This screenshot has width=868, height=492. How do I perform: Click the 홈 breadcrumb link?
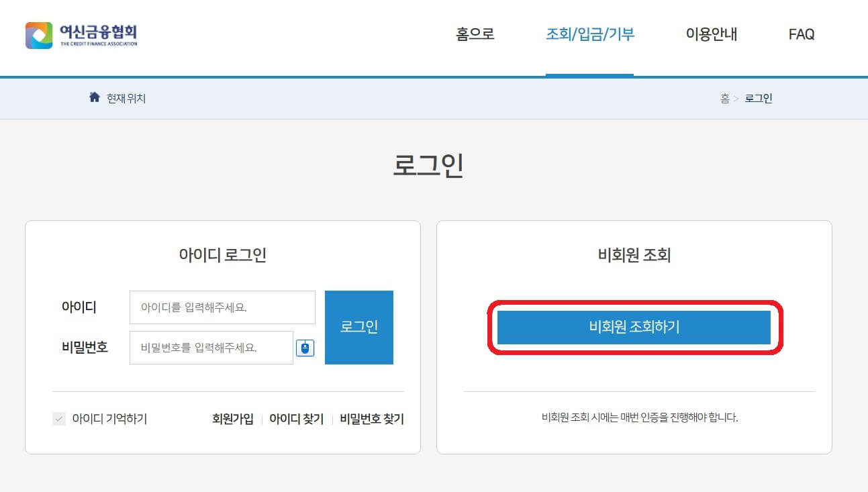pos(725,98)
